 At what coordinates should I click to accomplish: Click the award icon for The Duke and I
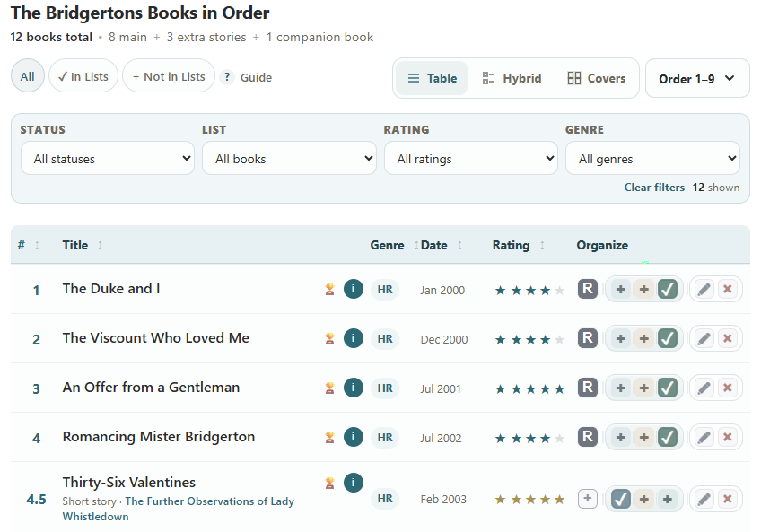click(330, 289)
